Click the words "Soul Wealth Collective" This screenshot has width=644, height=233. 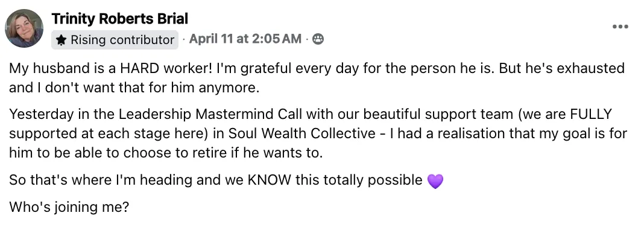click(x=302, y=133)
